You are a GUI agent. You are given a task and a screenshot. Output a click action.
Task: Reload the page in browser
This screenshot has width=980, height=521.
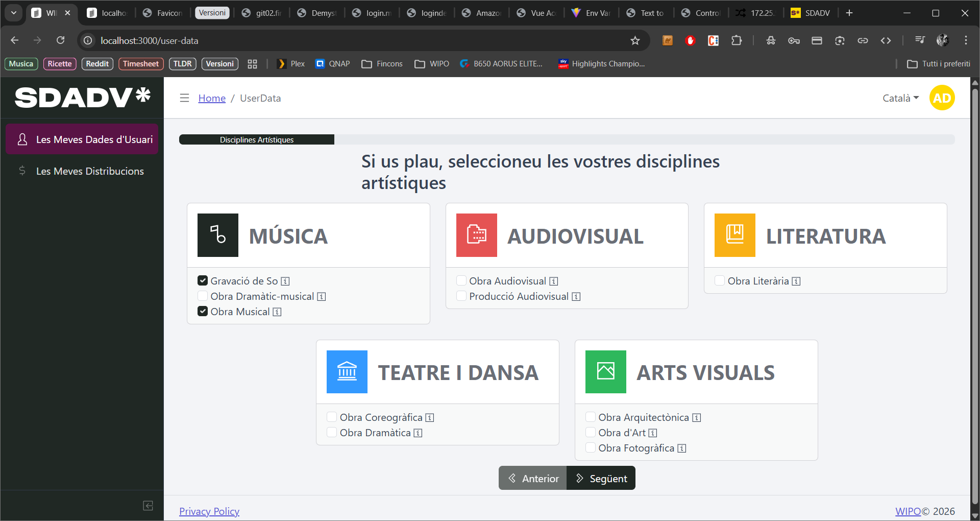point(60,40)
